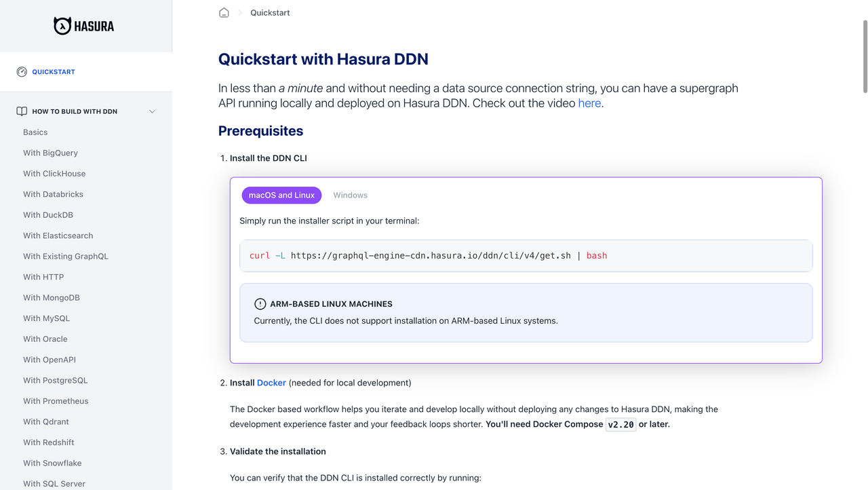The image size is (868, 490).
Task: Open the Docker link
Action: pos(271,383)
